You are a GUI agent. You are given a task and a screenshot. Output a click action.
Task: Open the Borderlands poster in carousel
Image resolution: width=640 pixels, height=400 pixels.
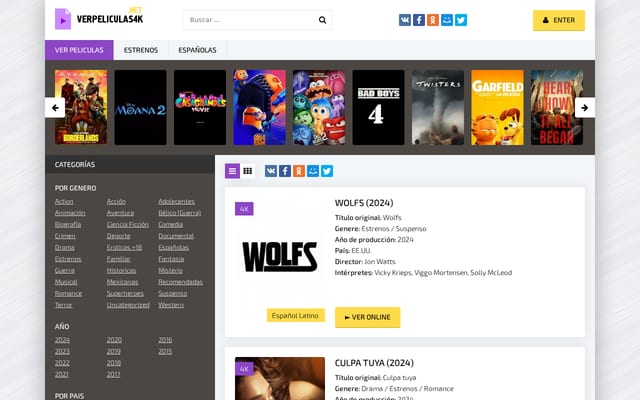tap(81, 107)
